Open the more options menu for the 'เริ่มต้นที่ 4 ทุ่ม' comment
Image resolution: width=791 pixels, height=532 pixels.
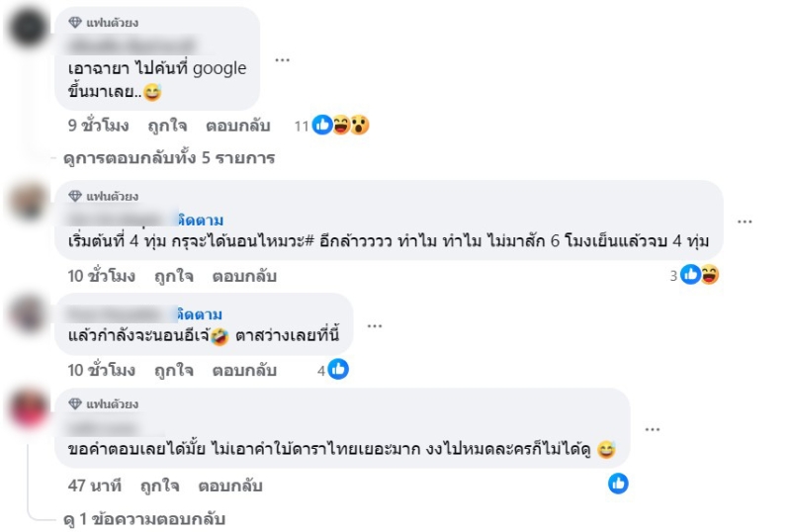745,222
